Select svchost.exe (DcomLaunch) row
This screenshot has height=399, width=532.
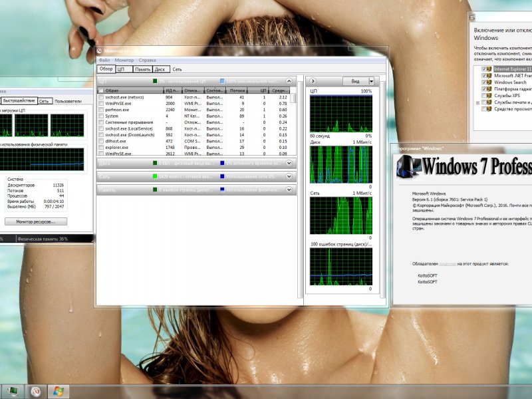point(194,135)
